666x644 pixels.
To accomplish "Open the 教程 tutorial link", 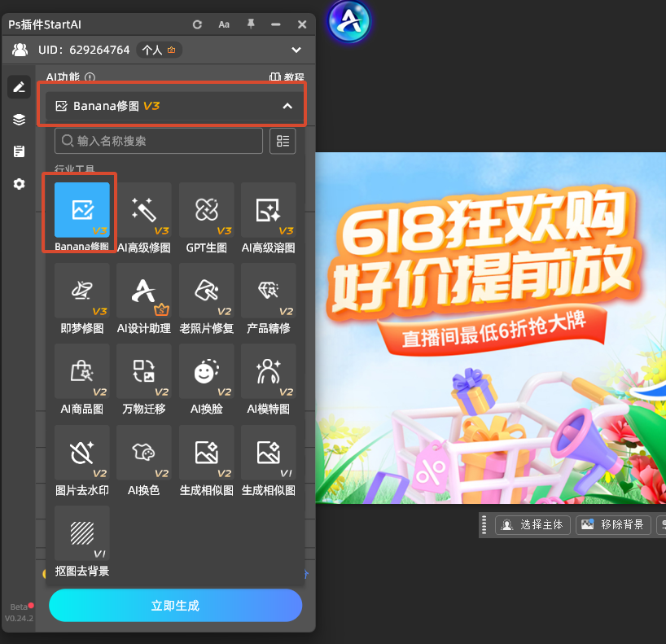I will coord(287,77).
